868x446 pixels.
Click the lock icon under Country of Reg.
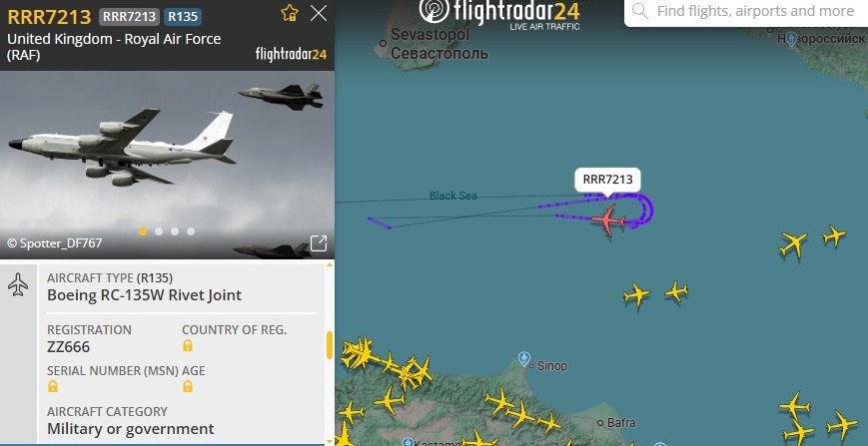coord(188,346)
